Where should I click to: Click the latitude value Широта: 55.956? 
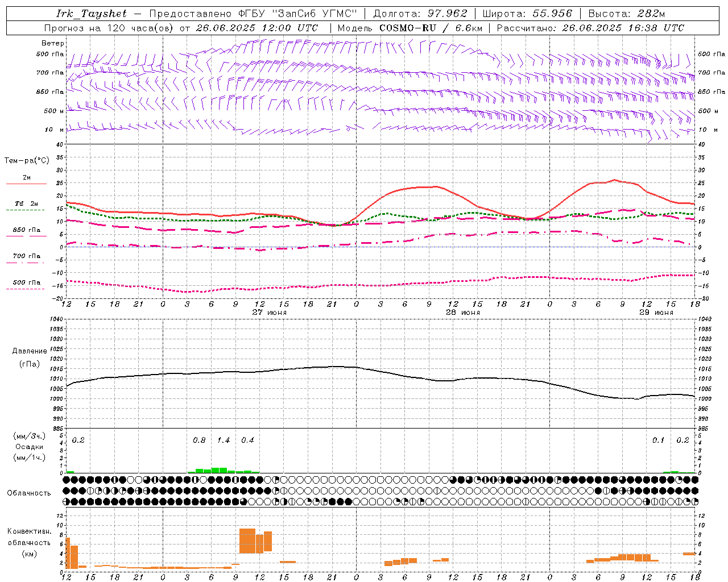(527, 14)
